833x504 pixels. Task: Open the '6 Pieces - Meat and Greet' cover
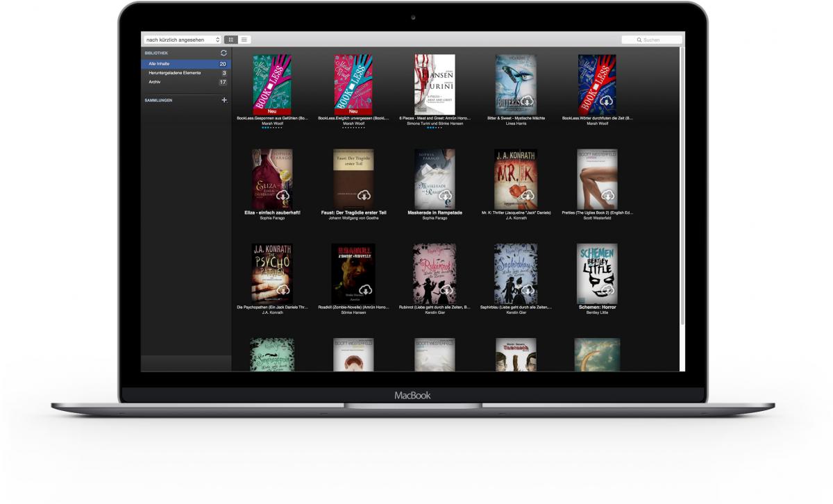[435, 85]
